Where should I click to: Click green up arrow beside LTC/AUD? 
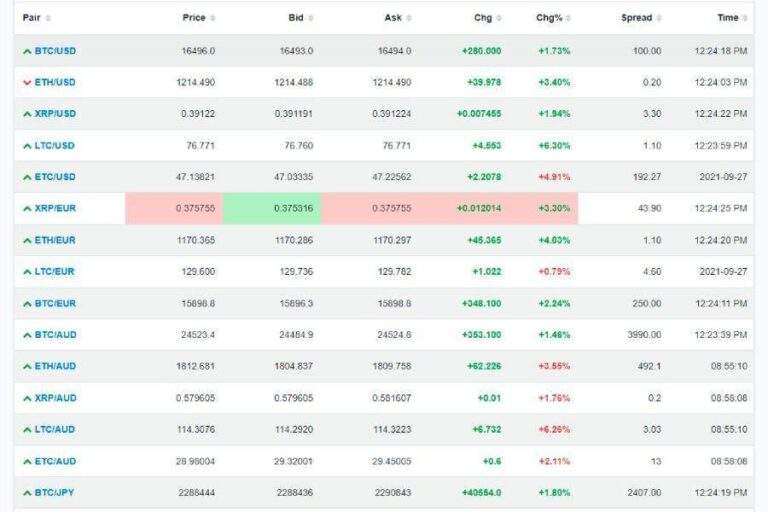tap(27, 430)
